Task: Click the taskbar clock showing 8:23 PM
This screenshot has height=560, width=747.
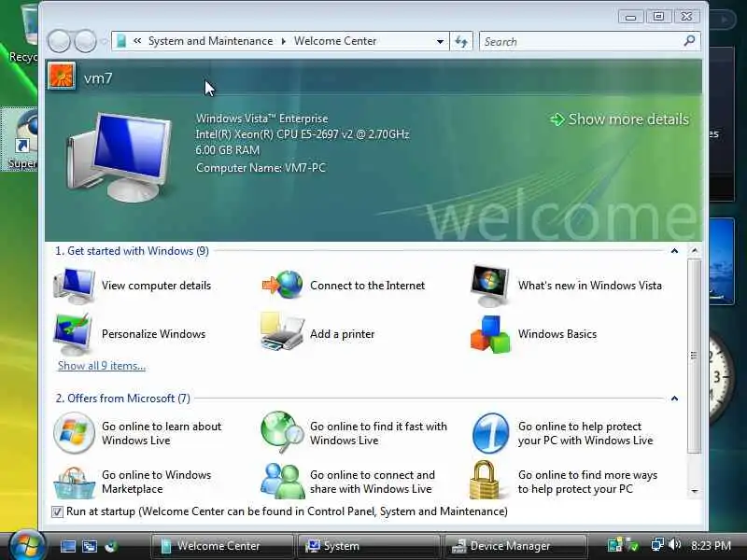Action: pos(711,546)
